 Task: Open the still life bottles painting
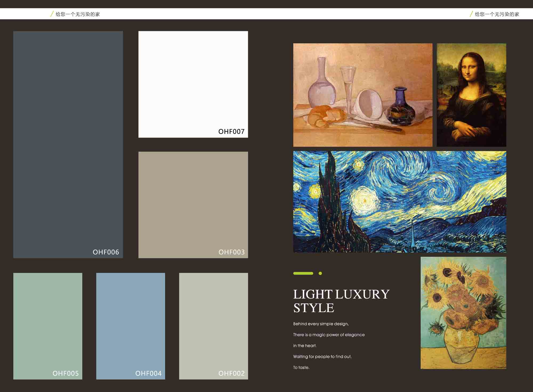pos(363,95)
